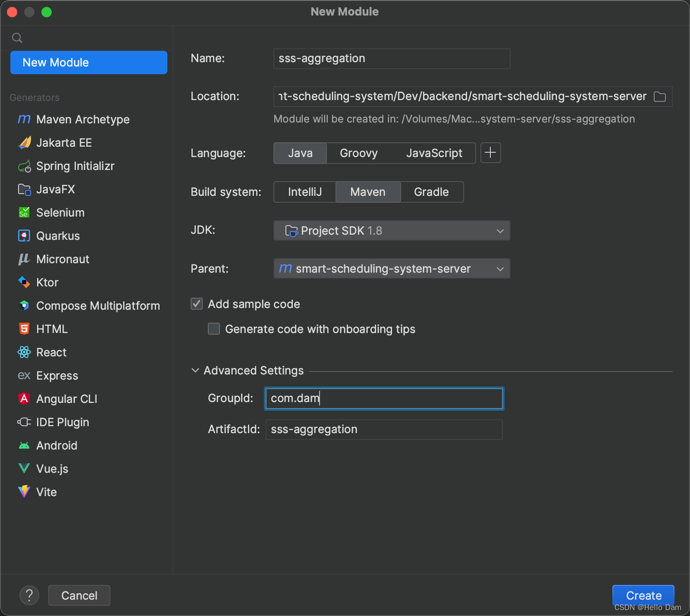Select the Angular CLI generator icon
The width and height of the screenshot is (690, 616).
pyautogui.click(x=24, y=399)
